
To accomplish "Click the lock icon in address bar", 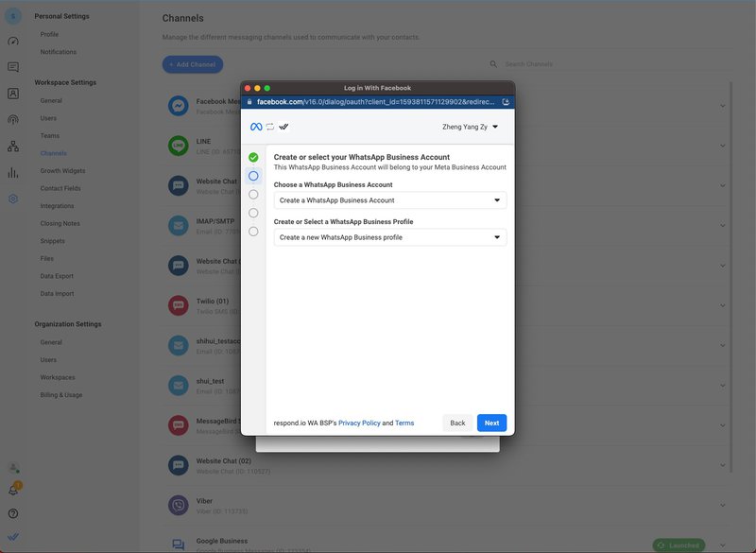I will coord(249,102).
